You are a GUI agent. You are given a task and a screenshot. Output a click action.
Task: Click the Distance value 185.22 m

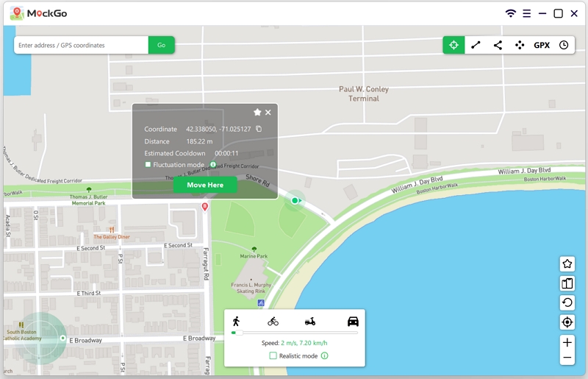199,141
